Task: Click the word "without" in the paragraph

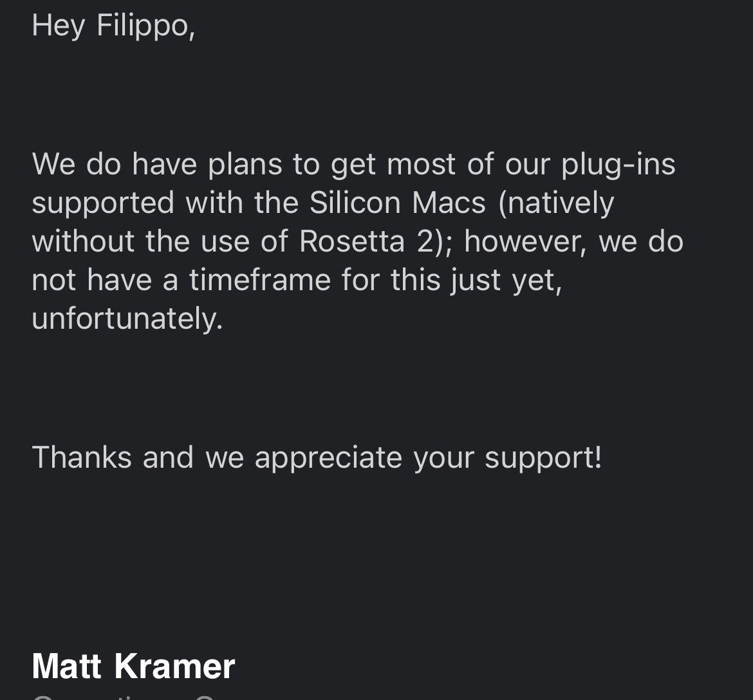Action: pos(83,241)
